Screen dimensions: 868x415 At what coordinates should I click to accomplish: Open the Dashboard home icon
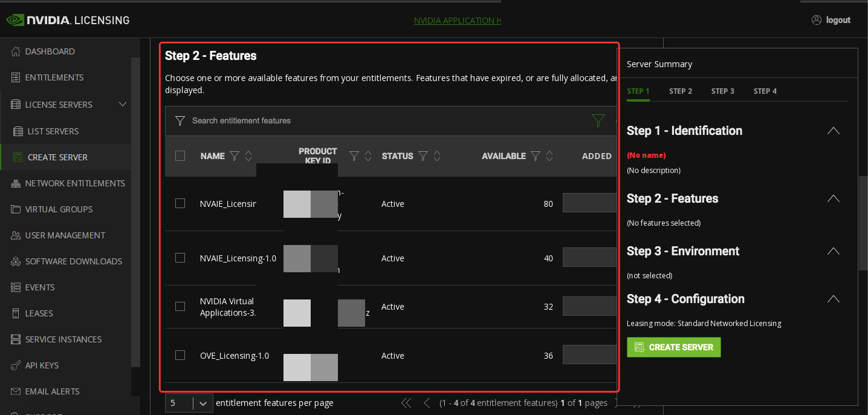point(16,51)
